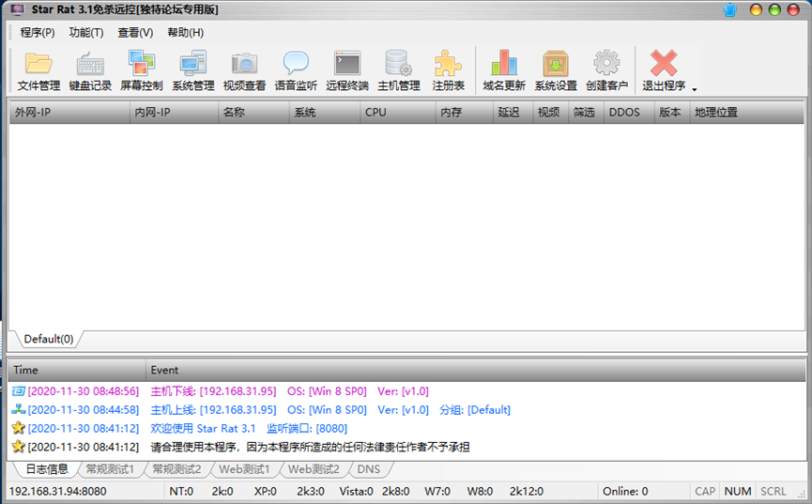Click DDOS column header
812x504 pixels.
click(629, 113)
